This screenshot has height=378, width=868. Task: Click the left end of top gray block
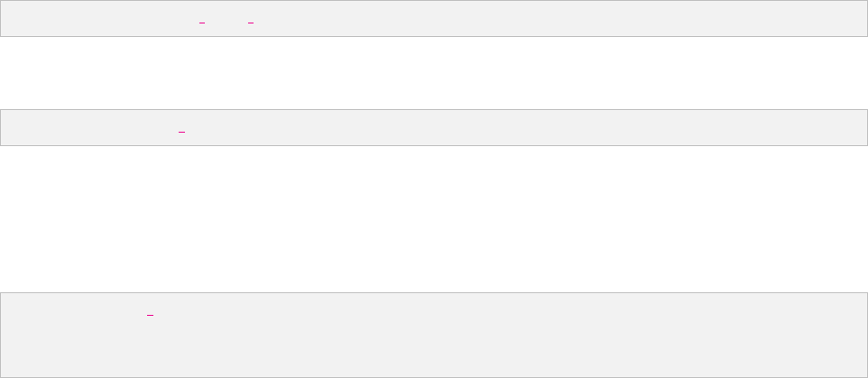[11, 18]
